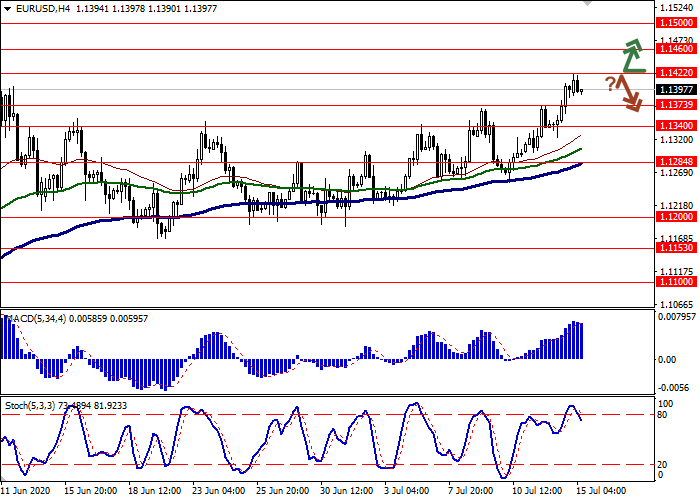The image size is (700, 500).
Task: Click the 23 Jun 04:00 time axis label
Action: 216,492
